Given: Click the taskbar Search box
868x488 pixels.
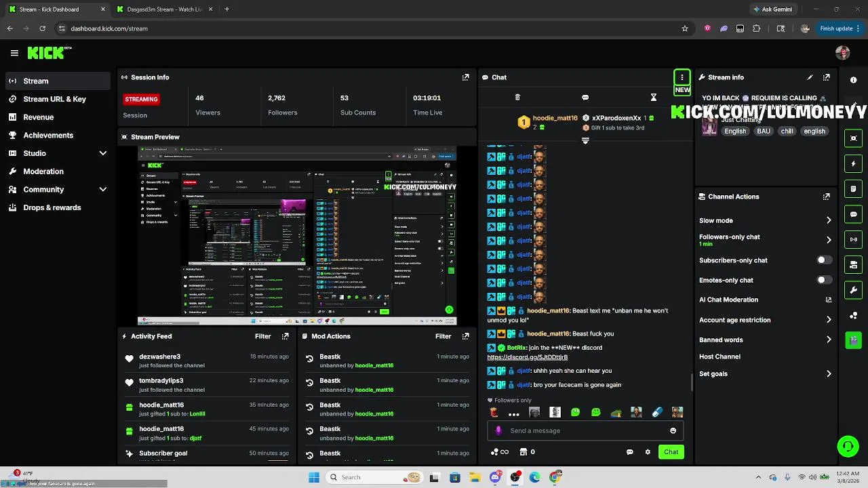Looking at the screenshot, I should pyautogui.click(x=374, y=477).
